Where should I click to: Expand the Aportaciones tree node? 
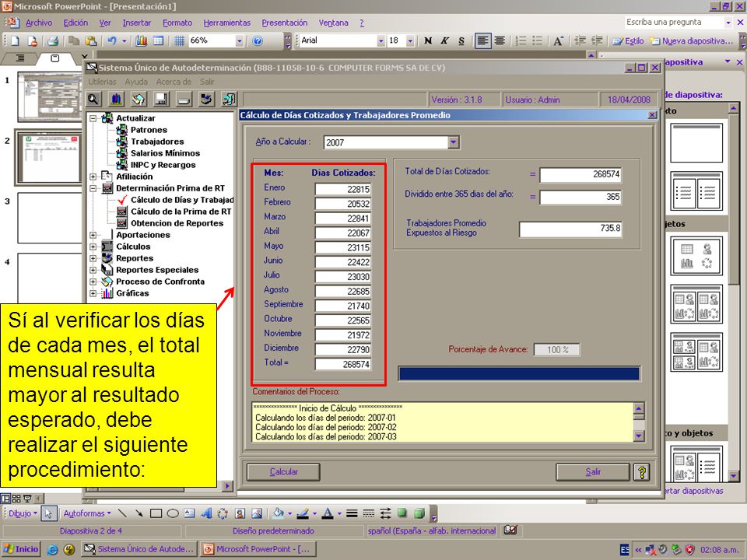point(93,235)
